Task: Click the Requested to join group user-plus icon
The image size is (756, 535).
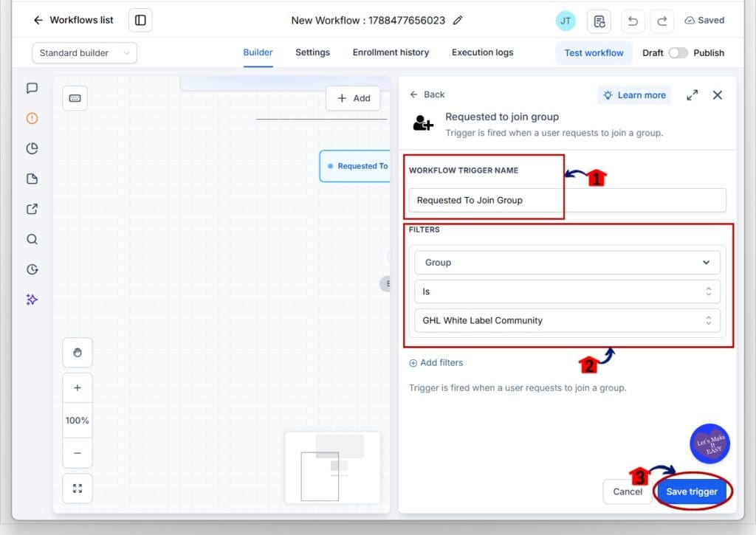Action: (423, 123)
